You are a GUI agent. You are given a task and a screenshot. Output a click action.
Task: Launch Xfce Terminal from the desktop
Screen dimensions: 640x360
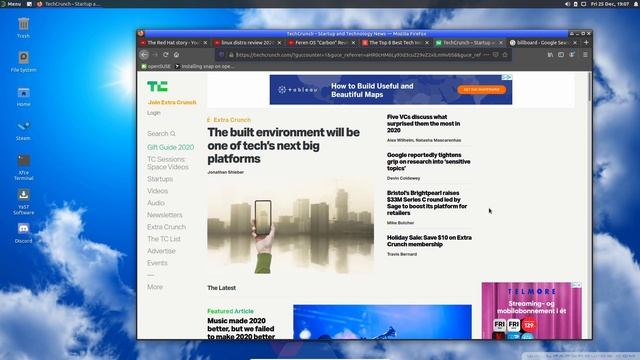click(23, 167)
